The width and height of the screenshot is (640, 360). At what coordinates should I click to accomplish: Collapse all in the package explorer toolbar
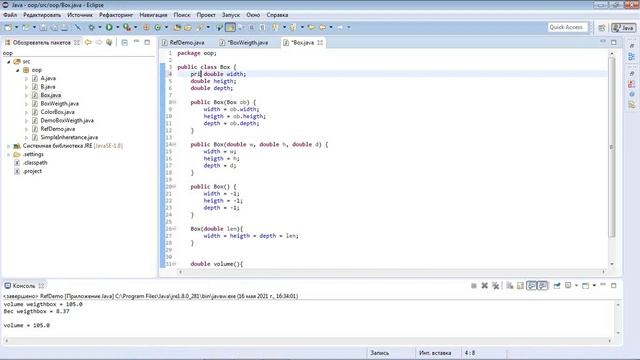click(x=124, y=42)
